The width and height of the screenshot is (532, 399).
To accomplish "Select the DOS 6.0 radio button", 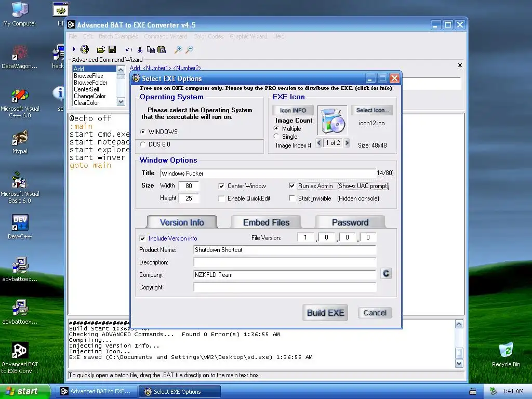I will [x=143, y=144].
